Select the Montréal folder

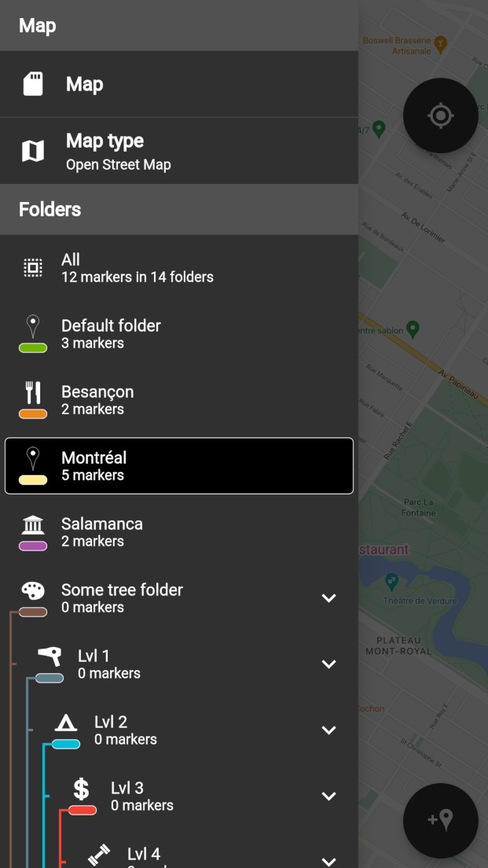coord(178,465)
